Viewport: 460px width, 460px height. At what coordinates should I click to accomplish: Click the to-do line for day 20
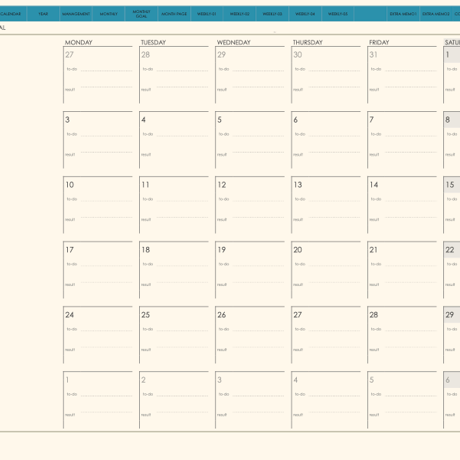pyautogui.click(x=334, y=266)
